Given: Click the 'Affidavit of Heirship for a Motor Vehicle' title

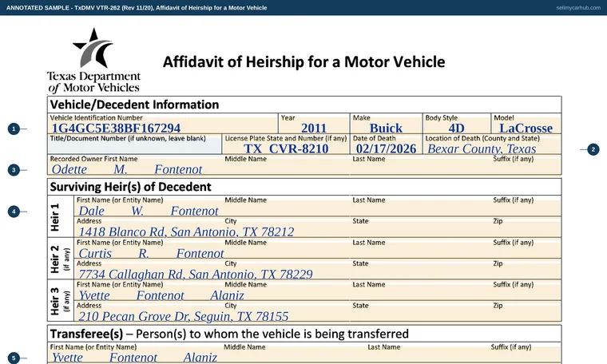Looking at the screenshot, I should click(303, 62).
